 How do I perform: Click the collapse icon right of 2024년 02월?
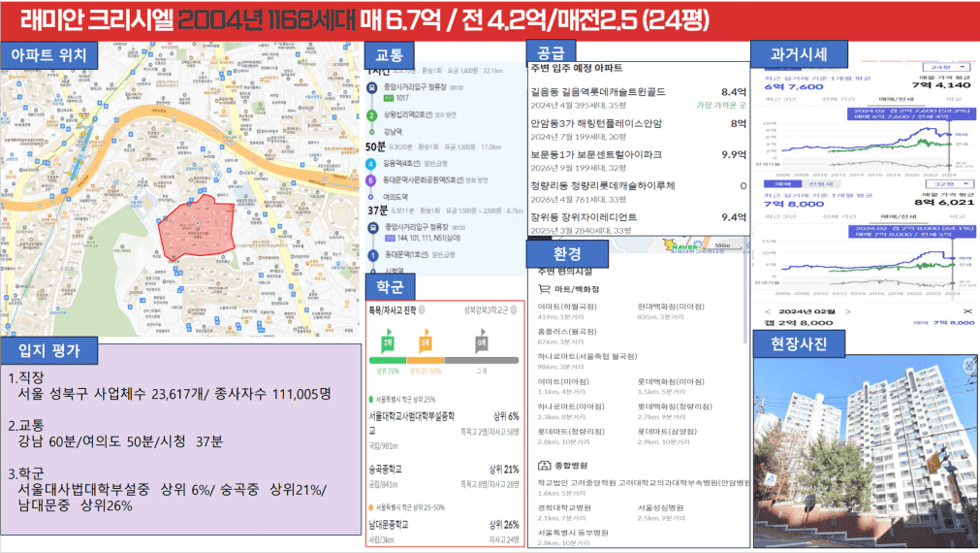(x=967, y=311)
